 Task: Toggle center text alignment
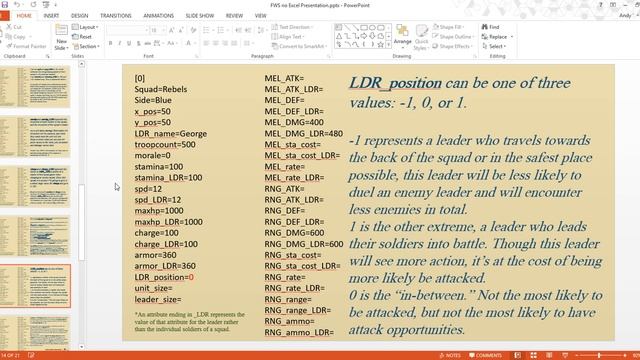(x=216, y=43)
